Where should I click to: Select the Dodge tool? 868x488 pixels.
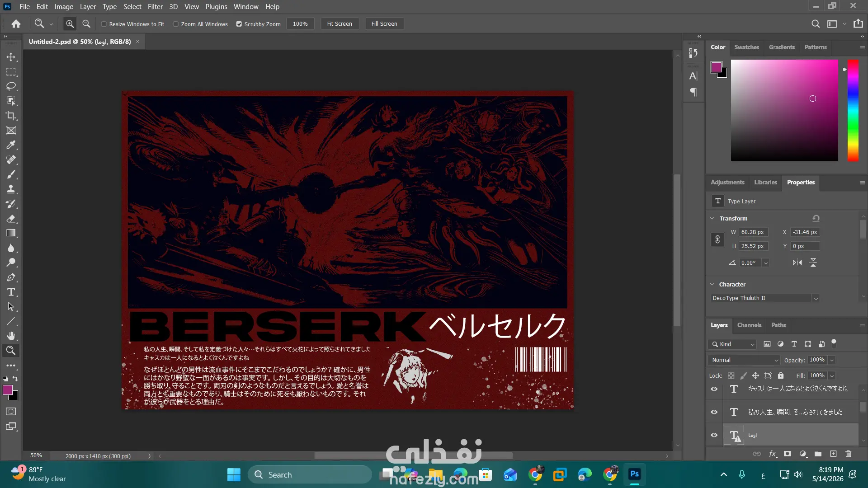11,263
